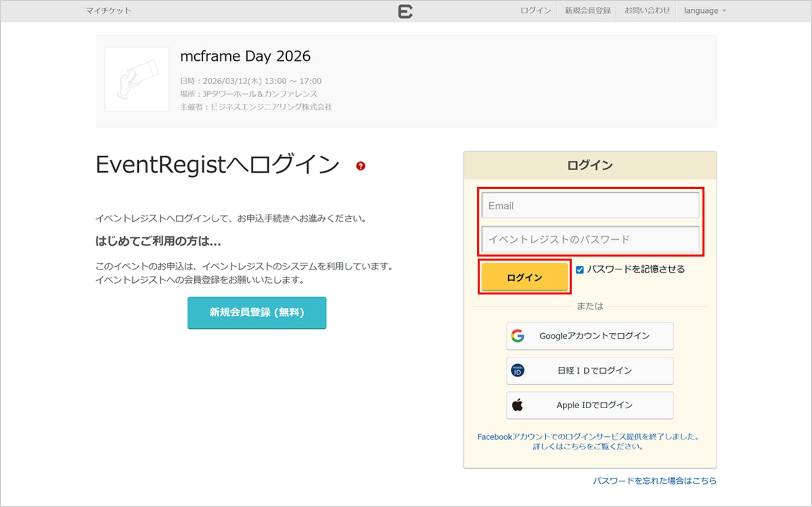This screenshot has width=812, height=507.
Task: Open お問い合わせ in the top navigation
Action: pos(647,11)
